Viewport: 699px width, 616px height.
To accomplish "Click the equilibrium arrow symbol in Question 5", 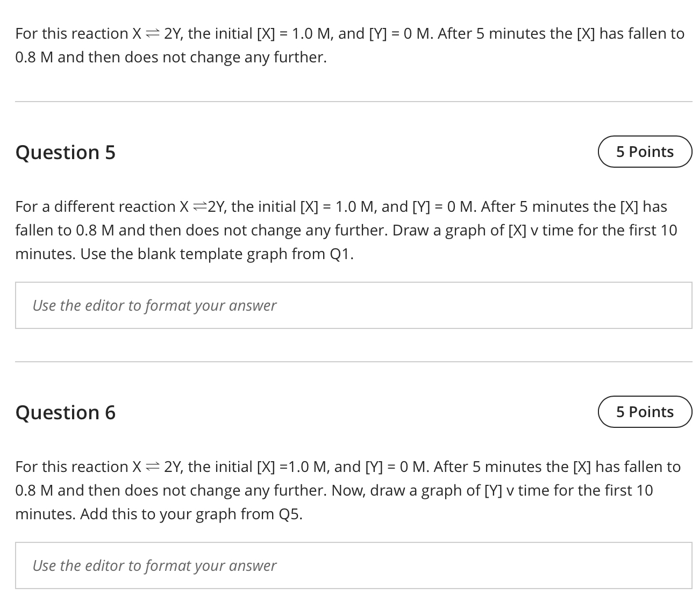I will pyautogui.click(x=199, y=206).
